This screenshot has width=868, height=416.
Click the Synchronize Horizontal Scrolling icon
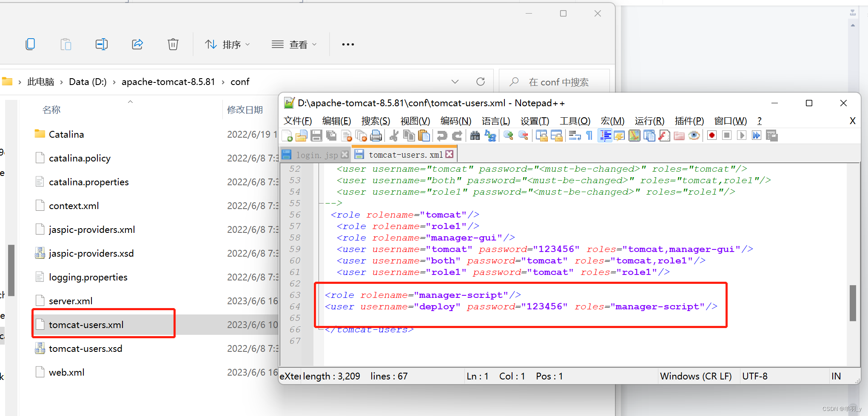(x=556, y=136)
